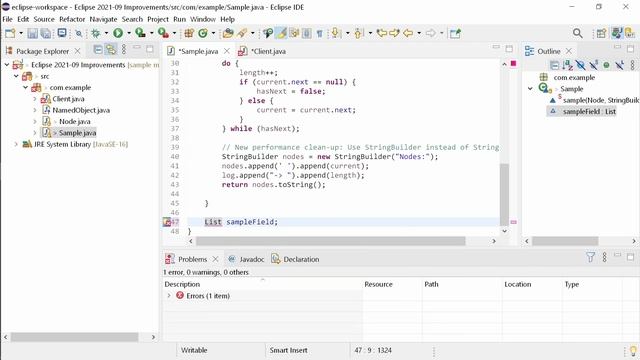Click the Open Perspective icon
640x360 pixels.
coord(601,33)
